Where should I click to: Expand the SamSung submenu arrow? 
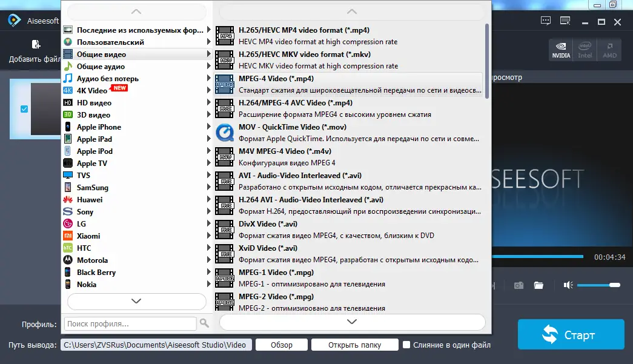[x=209, y=187]
